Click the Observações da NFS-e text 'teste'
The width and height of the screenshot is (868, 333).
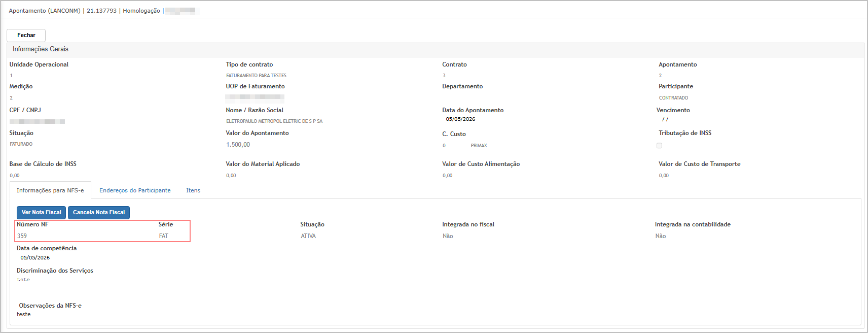[x=24, y=314]
